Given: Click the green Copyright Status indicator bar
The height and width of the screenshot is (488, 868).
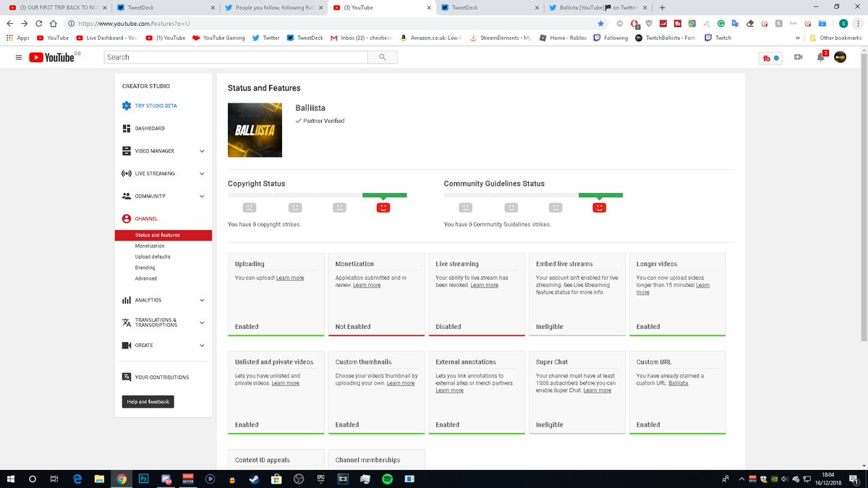Looking at the screenshot, I should pyautogui.click(x=385, y=195).
